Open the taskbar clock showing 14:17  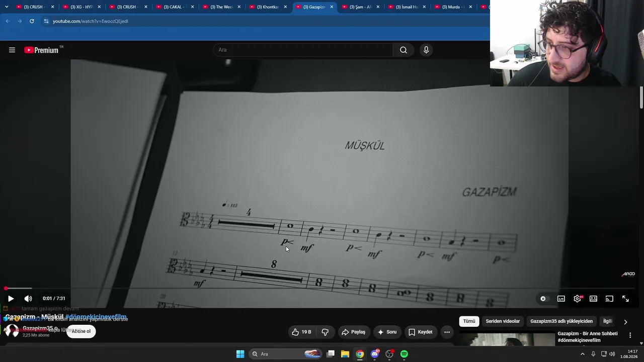coord(629,354)
